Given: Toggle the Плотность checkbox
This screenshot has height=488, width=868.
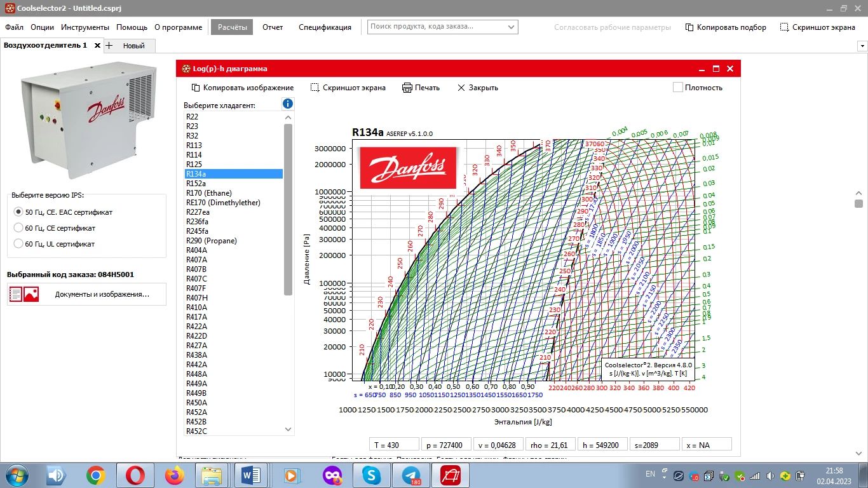Looking at the screenshot, I should [678, 87].
